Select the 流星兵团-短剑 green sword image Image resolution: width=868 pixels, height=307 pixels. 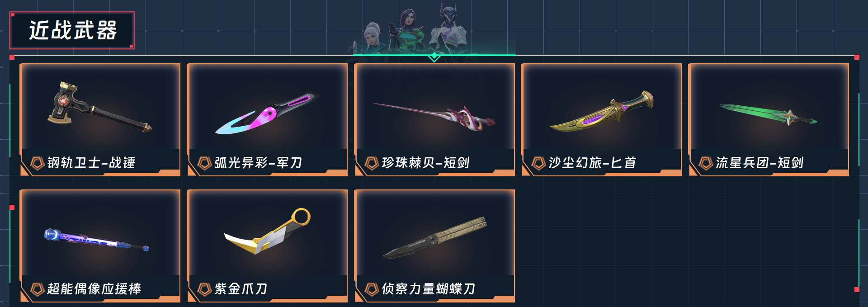(x=769, y=115)
